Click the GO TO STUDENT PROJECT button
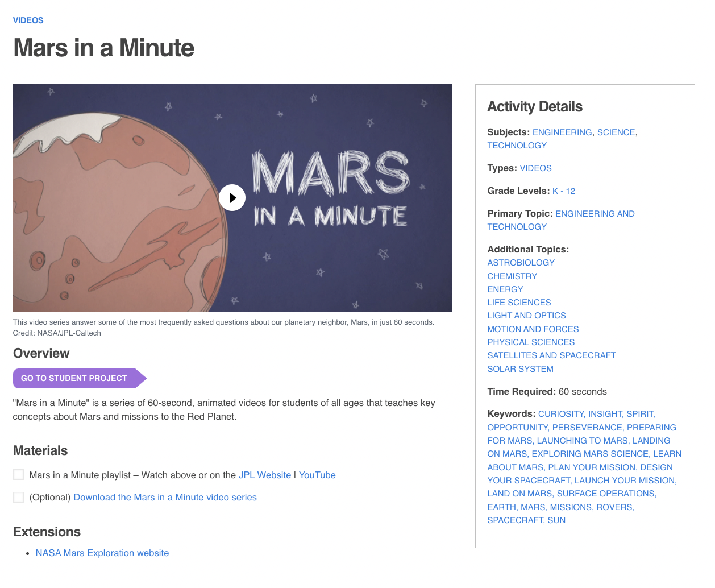Image resolution: width=715 pixels, height=588 pixels. 74,378
